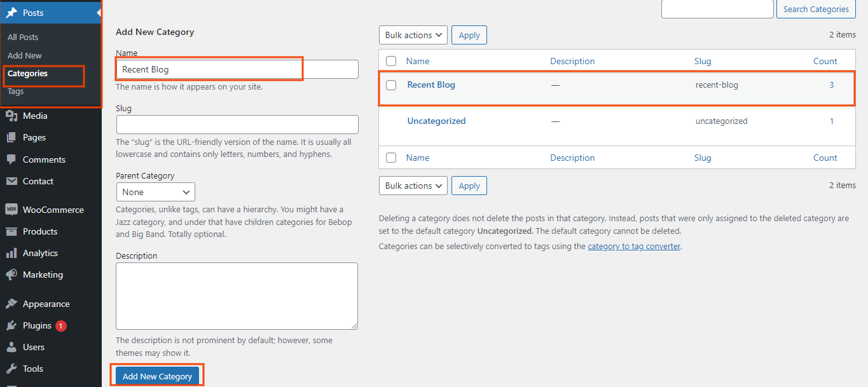Click the Comments speech bubble icon
Viewport: 868px width, 387px height.
[11, 160]
